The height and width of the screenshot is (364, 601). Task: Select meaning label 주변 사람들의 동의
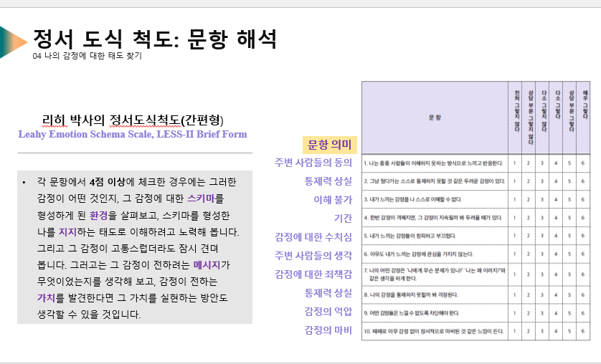[x=313, y=162]
